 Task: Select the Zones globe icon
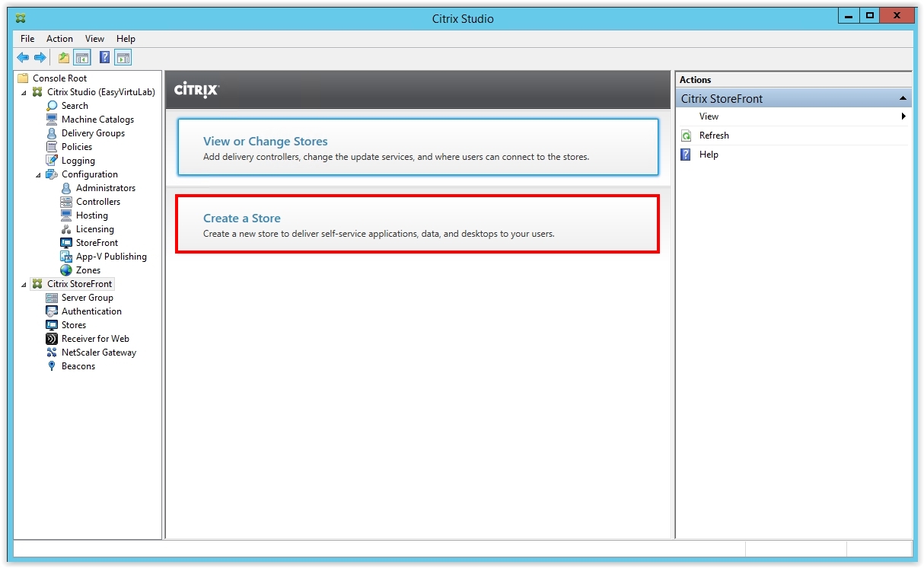tap(66, 270)
